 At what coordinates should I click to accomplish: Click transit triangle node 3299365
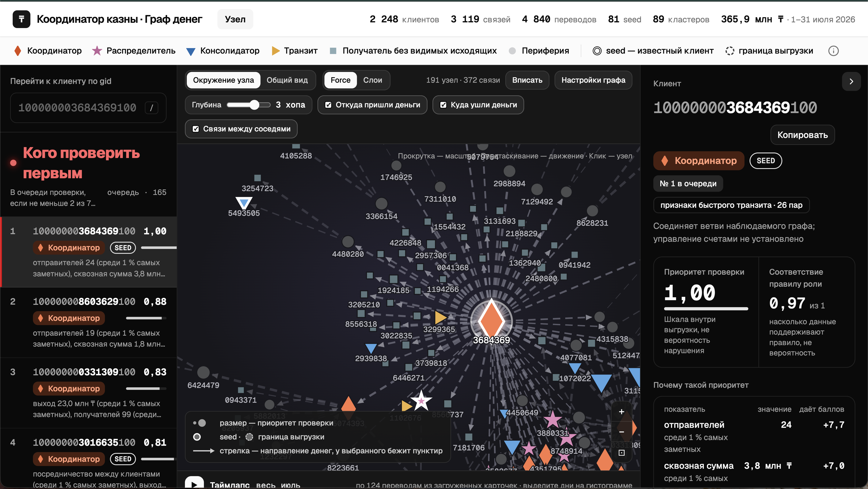pyautogui.click(x=440, y=317)
